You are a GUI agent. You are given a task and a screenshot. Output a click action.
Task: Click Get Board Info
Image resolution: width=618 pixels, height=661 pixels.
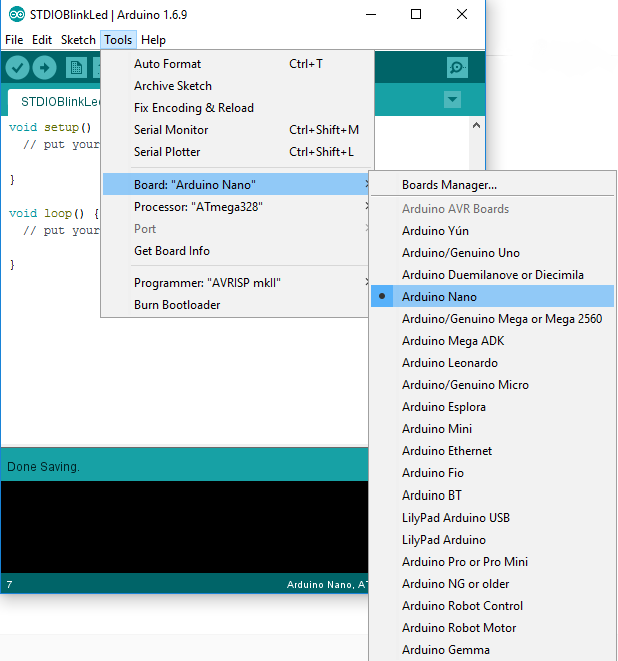[236, 250]
